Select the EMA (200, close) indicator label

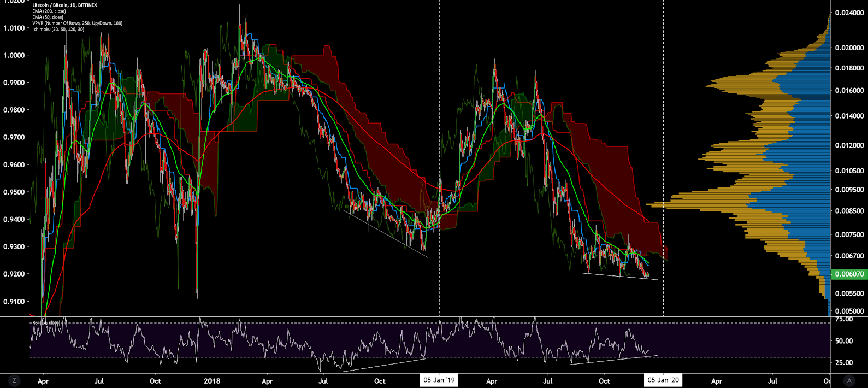pyautogui.click(x=49, y=11)
